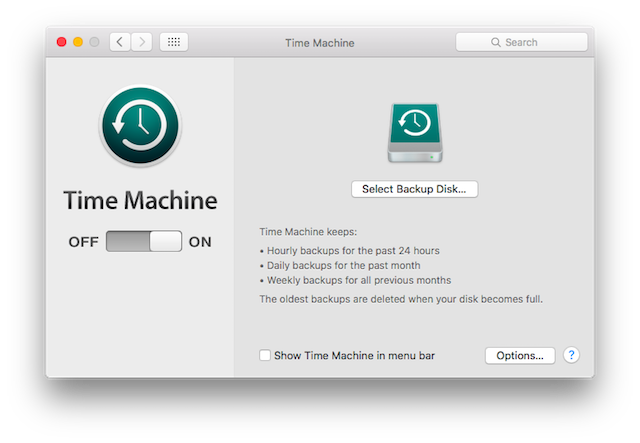The height and width of the screenshot is (443, 640).
Task: Click the 'Time Machine' title bar text
Action: pos(320,43)
